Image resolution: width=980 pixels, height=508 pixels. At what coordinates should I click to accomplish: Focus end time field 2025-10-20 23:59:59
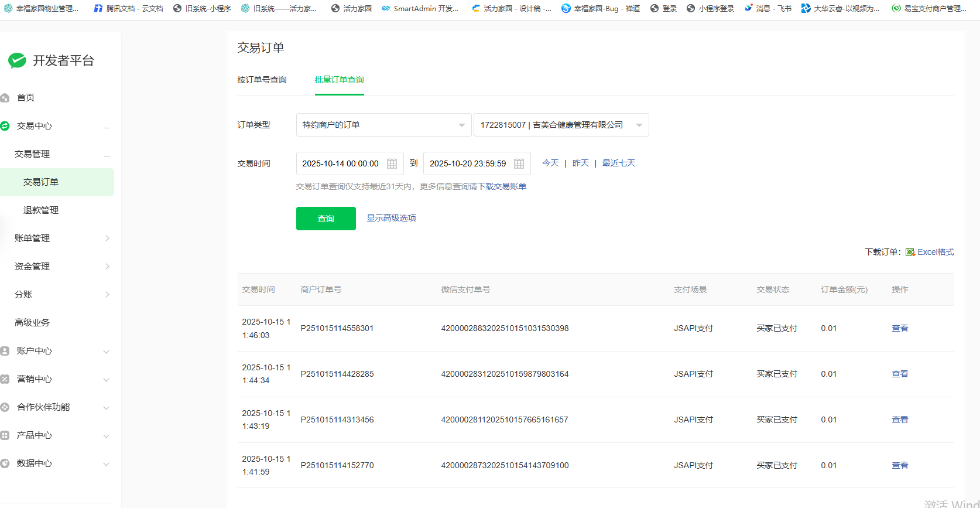coord(477,163)
